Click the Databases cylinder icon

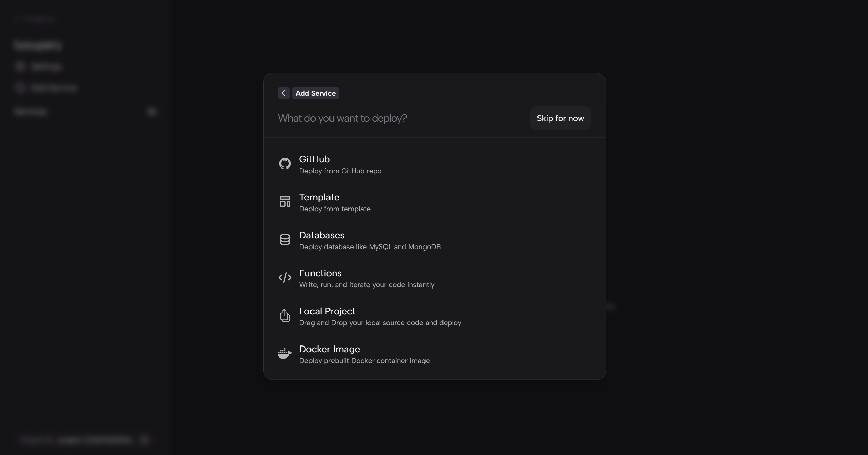click(x=285, y=239)
